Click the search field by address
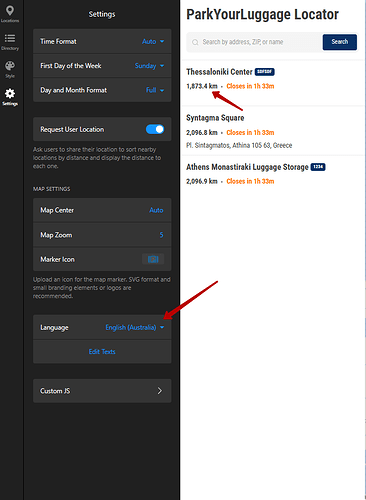The width and height of the screenshot is (366, 500). 254,42
